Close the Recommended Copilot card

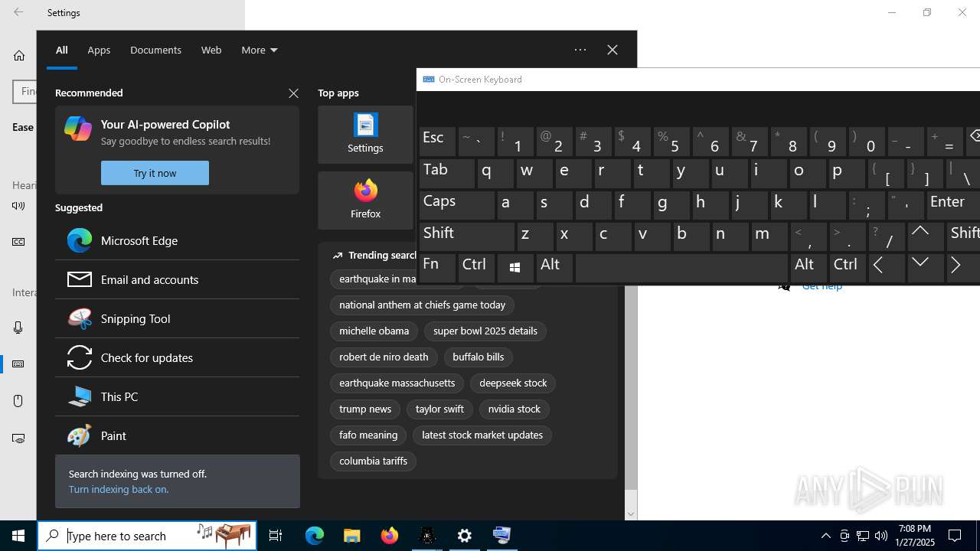coord(293,93)
